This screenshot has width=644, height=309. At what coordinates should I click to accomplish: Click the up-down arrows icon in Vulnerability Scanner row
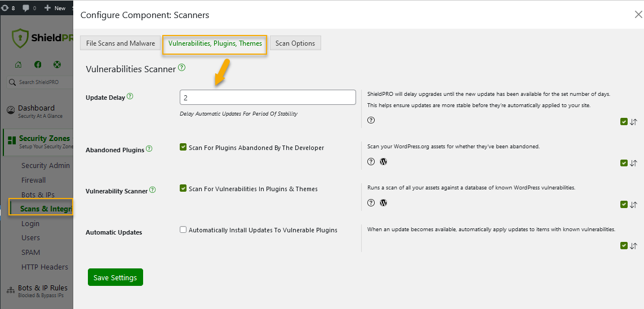click(633, 205)
